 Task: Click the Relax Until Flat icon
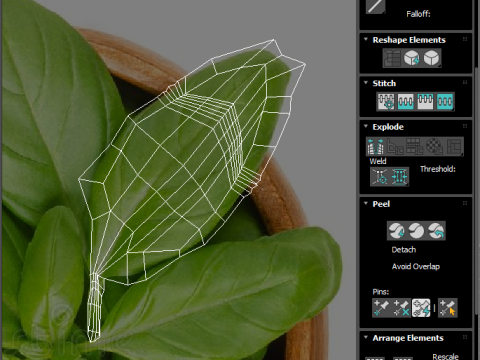[x=412, y=58]
